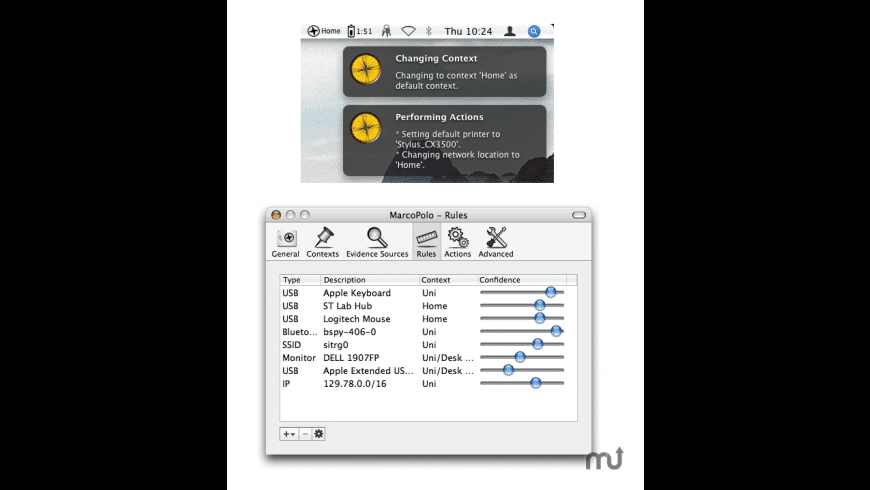Select the ST Lab Hub description

tap(347, 306)
